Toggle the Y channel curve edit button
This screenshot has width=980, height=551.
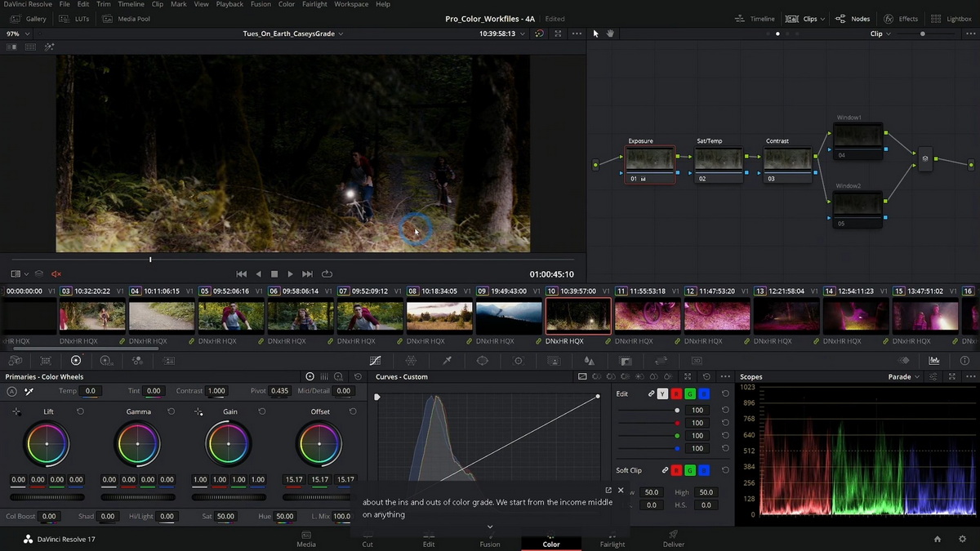662,393
